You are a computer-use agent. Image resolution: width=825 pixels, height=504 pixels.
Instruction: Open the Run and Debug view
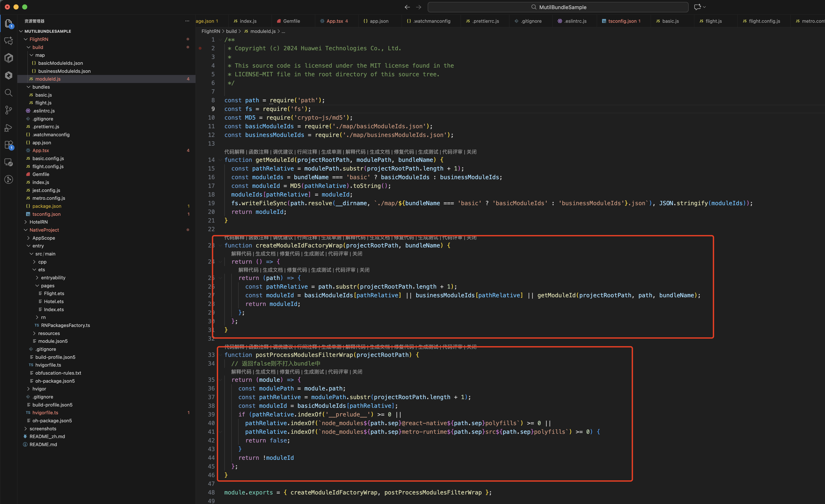pos(9,127)
